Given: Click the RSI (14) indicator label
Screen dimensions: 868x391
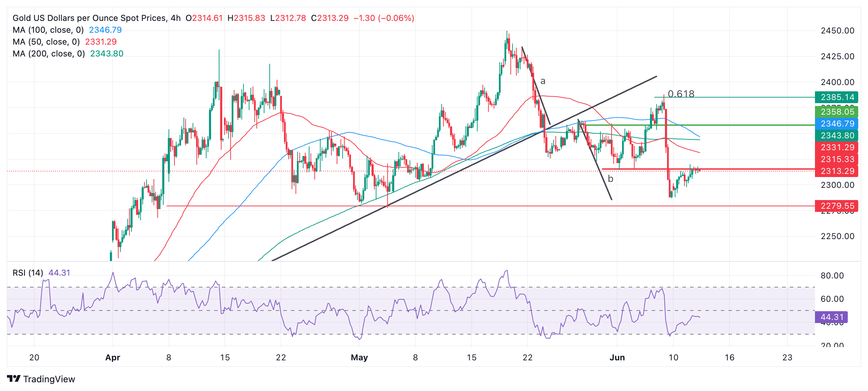Looking at the screenshot, I should 28,273.
